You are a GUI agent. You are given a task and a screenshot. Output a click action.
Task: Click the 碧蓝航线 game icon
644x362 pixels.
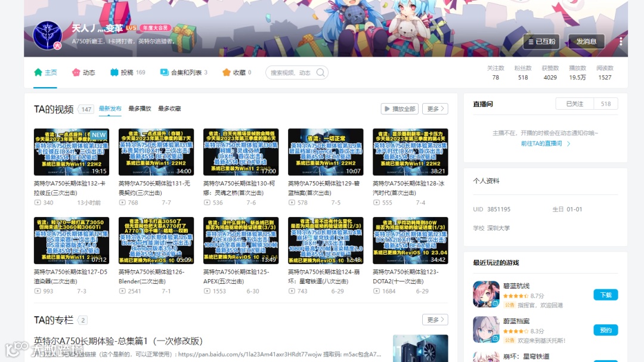[x=486, y=294]
